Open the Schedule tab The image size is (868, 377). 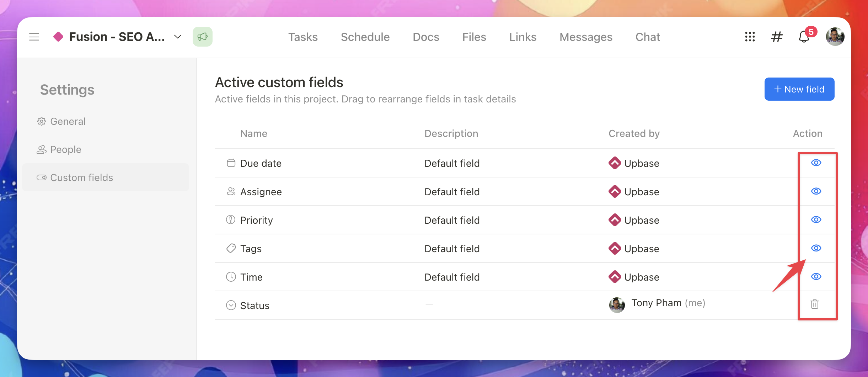click(365, 37)
